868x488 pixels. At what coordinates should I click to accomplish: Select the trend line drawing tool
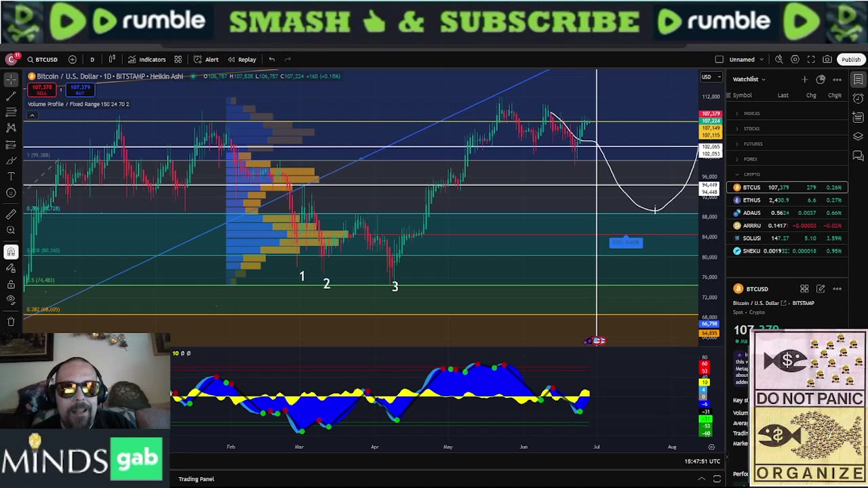[11, 96]
